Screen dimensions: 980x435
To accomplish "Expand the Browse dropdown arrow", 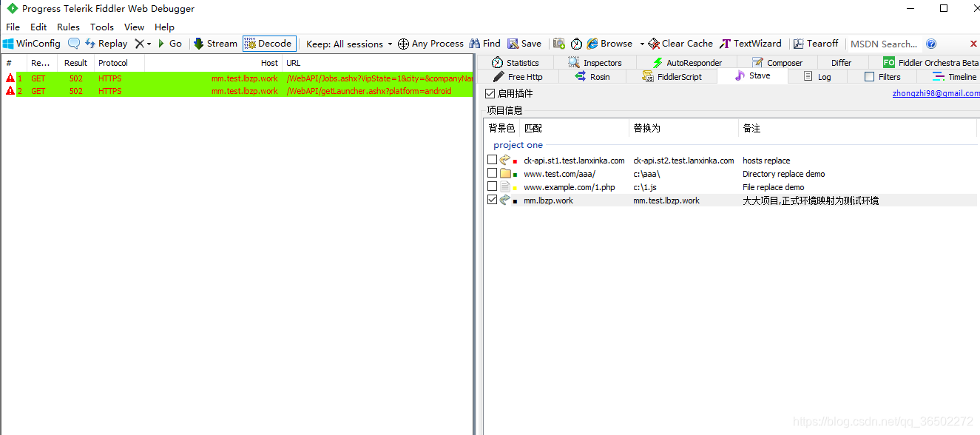I will coord(642,44).
